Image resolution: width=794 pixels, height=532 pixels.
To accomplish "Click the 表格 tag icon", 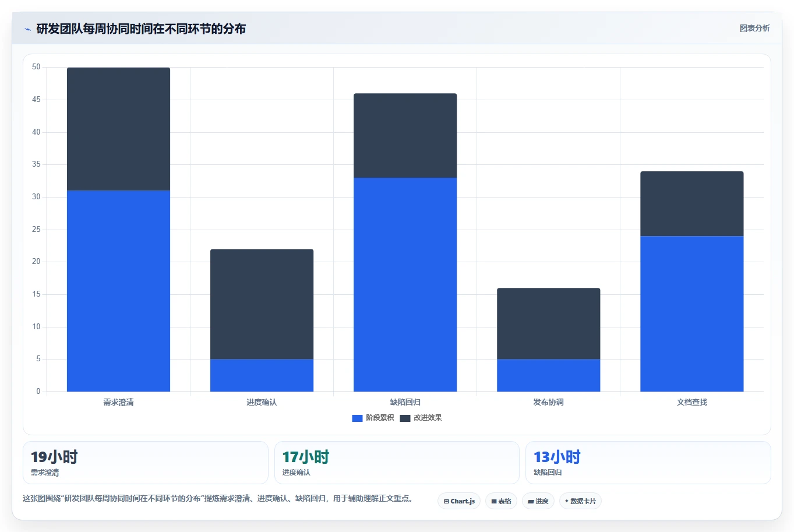I will [494, 501].
